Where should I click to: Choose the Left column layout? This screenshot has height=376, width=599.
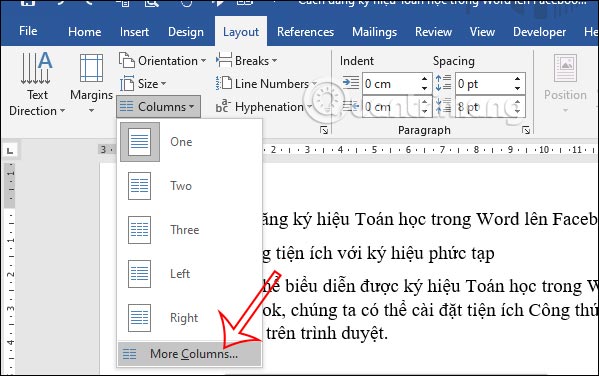189,274
